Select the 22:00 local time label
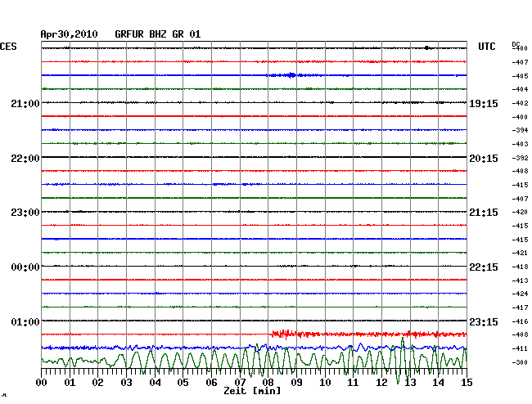Viewport: 532px width, 404px height. tap(25, 159)
